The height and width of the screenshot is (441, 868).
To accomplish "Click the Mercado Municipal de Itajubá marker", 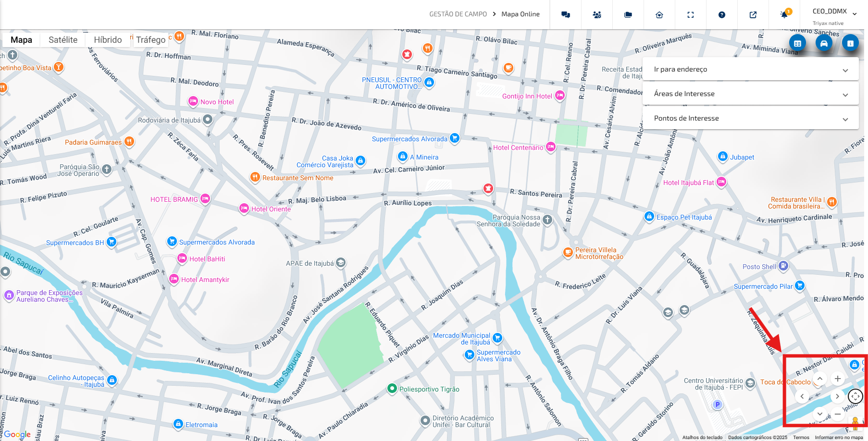I will point(497,338).
